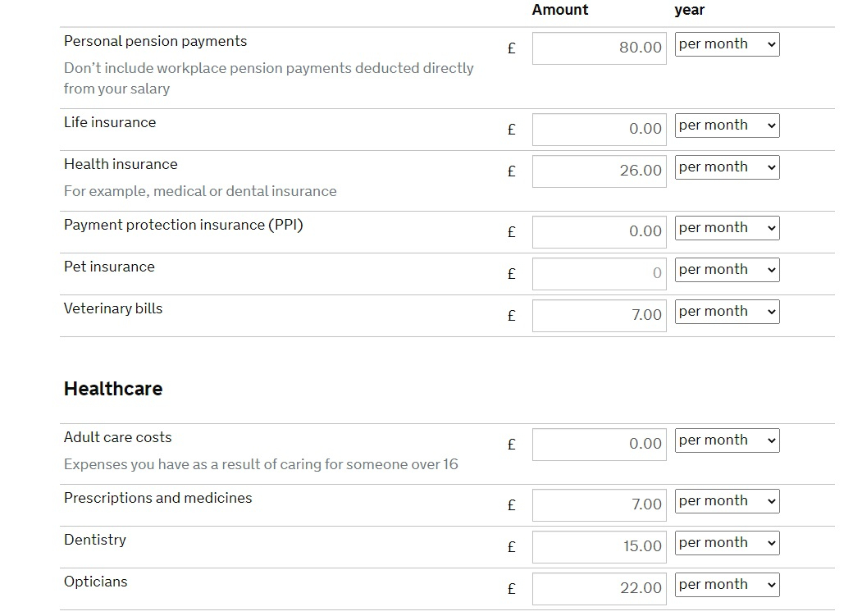
Task: Click the Opticians amount field
Action: pos(599,588)
